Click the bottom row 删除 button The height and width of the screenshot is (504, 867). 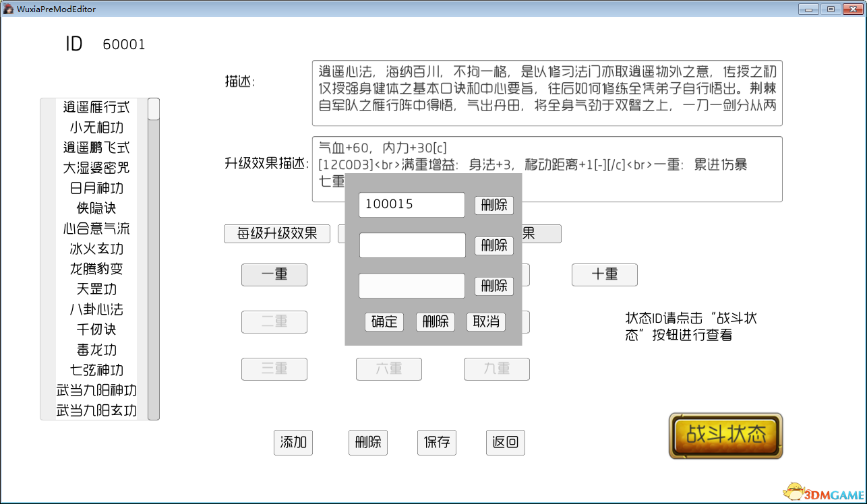point(368,442)
